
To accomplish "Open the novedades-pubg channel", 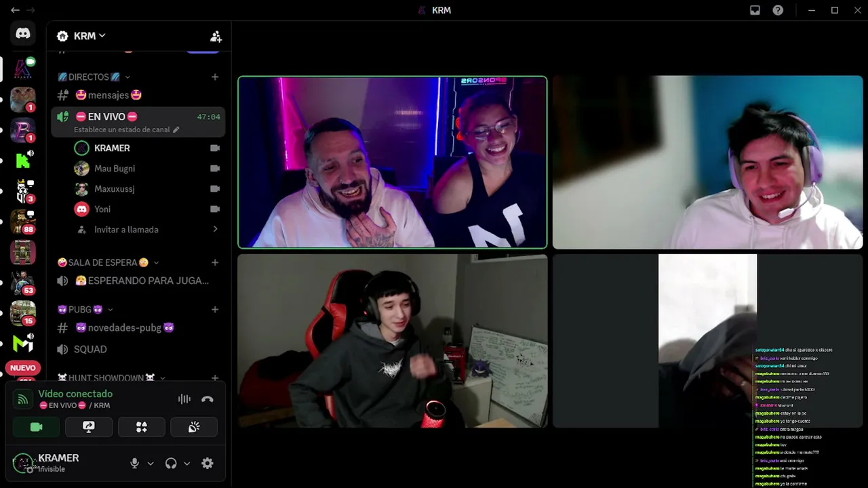I will click(138, 328).
